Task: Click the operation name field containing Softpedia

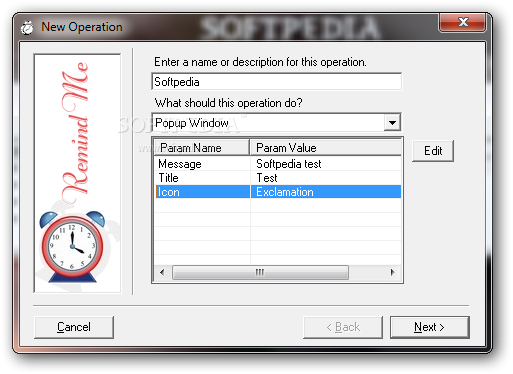Action: (x=277, y=82)
